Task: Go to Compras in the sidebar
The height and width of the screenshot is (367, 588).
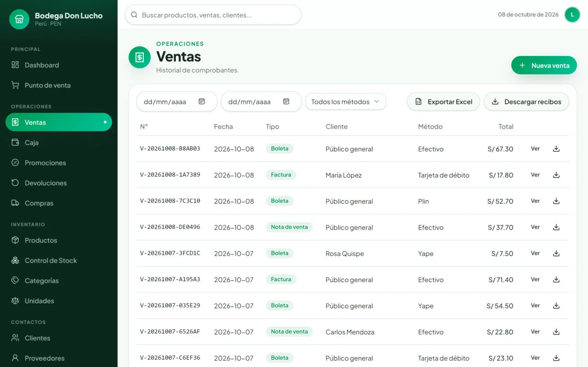Action: pyautogui.click(x=59, y=203)
